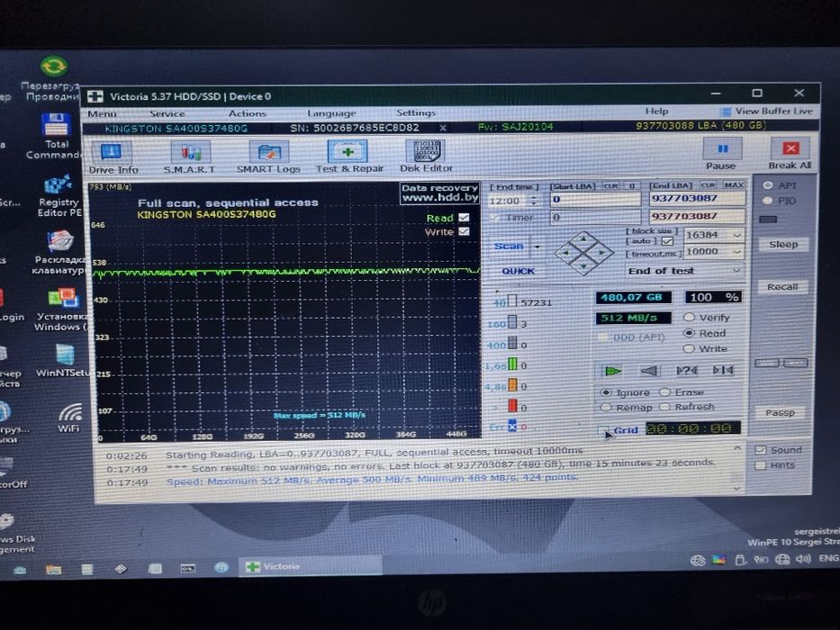The width and height of the screenshot is (840, 630).
Task: Open Total Commander desktop icon
Action: pos(56,136)
